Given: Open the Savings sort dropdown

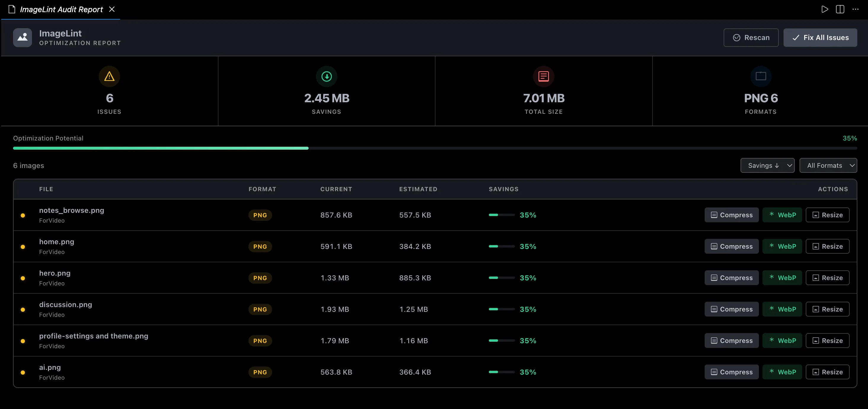Looking at the screenshot, I should [767, 165].
